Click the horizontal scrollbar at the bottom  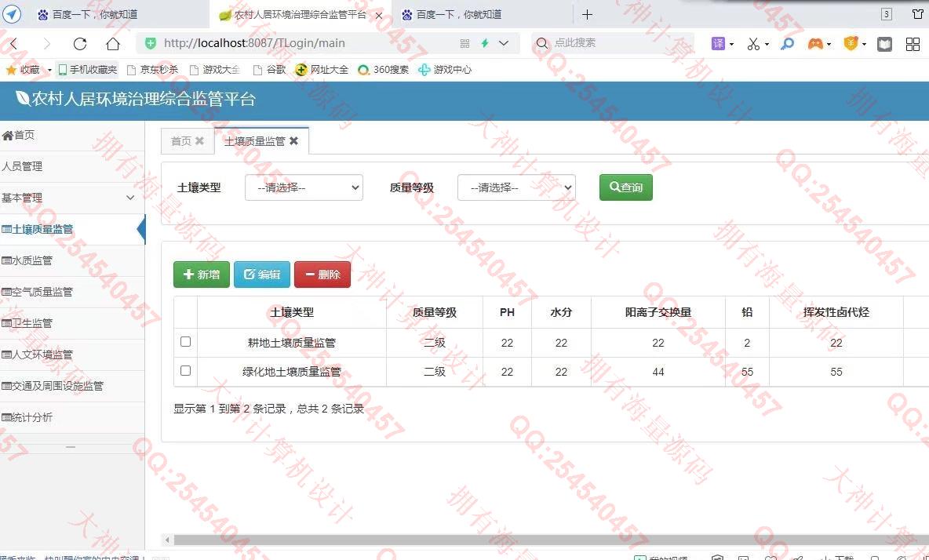pyautogui.click(x=551, y=540)
